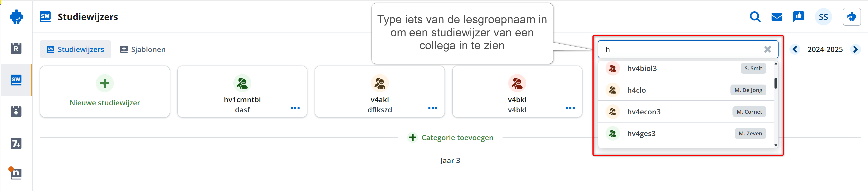The width and height of the screenshot is (868, 191).
Task: Clear the lesgroep search field
Action: pyautogui.click(x=767, y=49)
